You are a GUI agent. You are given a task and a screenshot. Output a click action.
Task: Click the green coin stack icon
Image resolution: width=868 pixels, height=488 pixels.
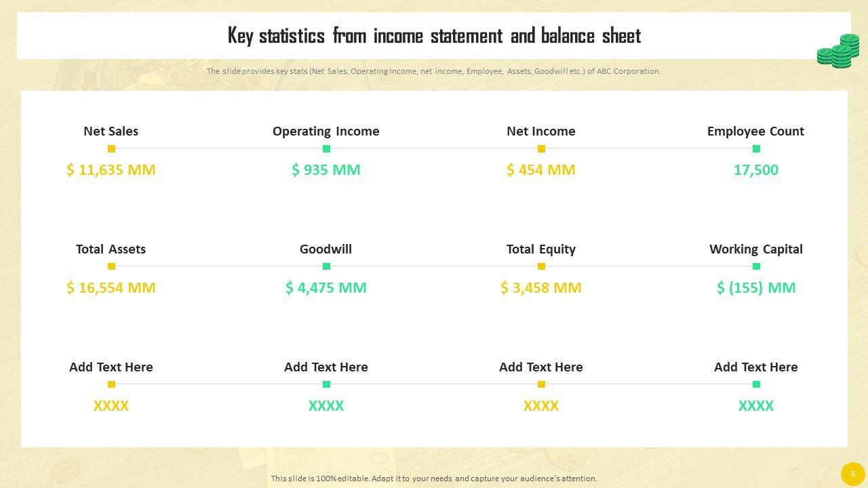(838, 51)
